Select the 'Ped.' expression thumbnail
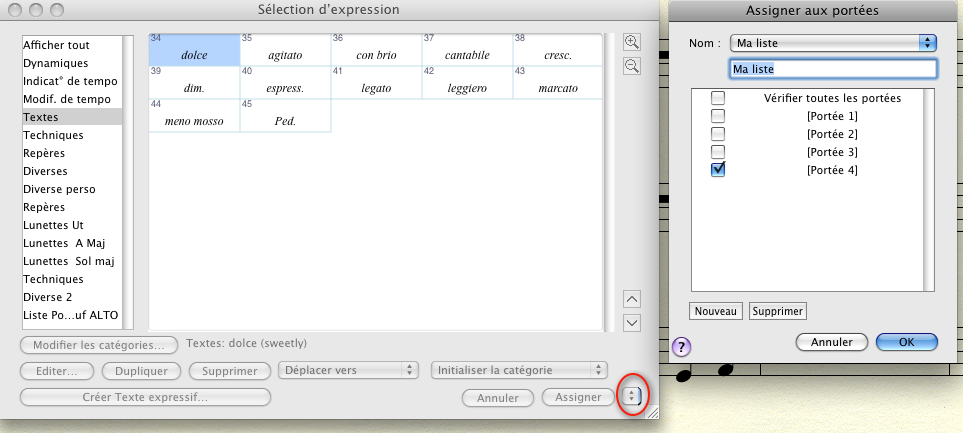Viewport: 963px width, 433px height. point(285,116)
